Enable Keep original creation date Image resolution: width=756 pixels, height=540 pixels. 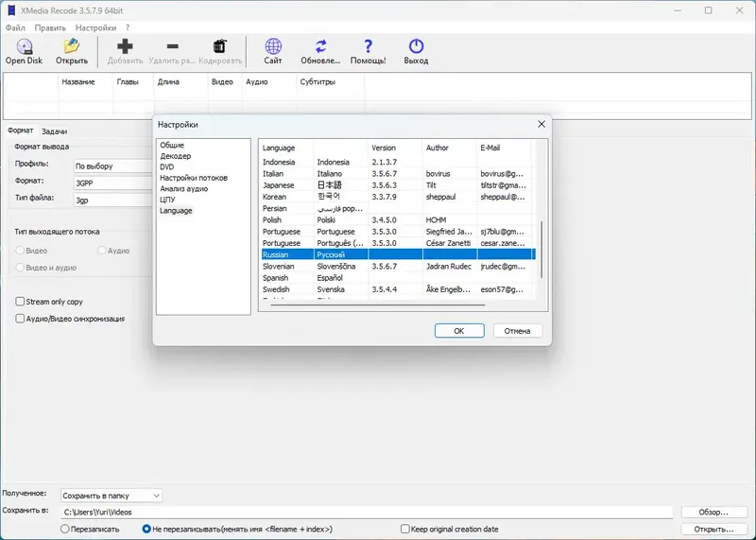click(405, 529)
